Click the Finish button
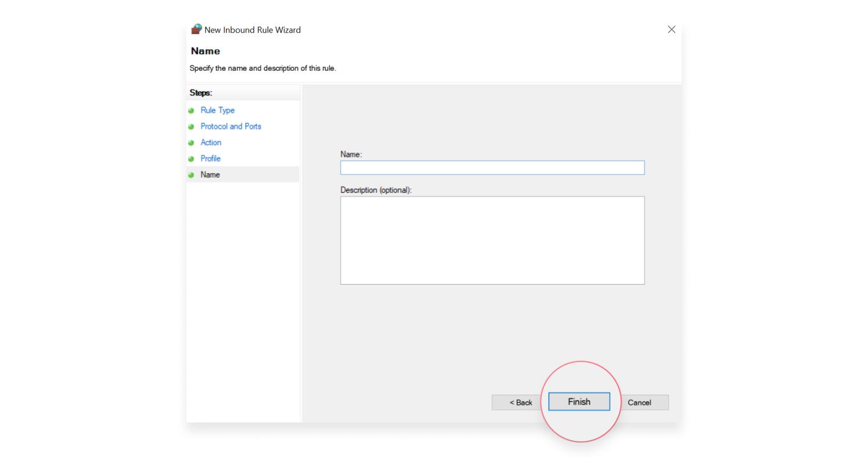Viewport: 868px width, 463px height. [579, 402]
